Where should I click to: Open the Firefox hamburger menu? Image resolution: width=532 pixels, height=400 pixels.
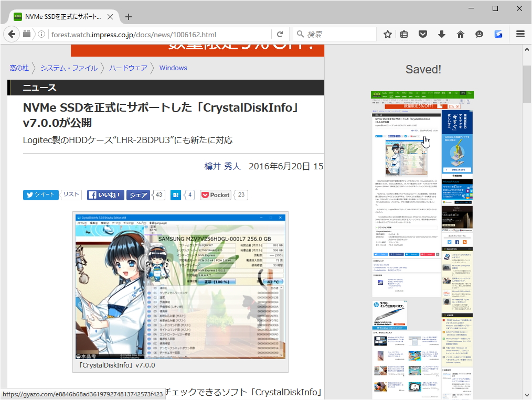(x=520, y=34)
